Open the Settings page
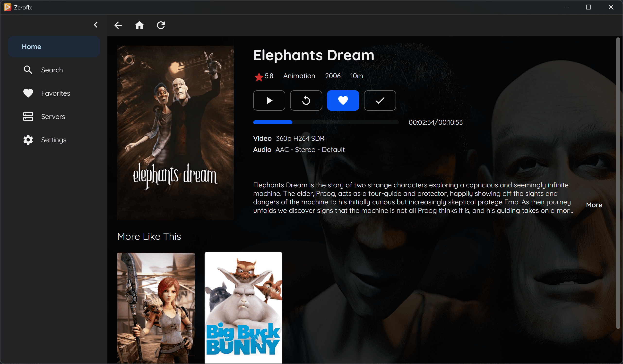This screenshot has height=364, width=623. (x=53, y=140)
